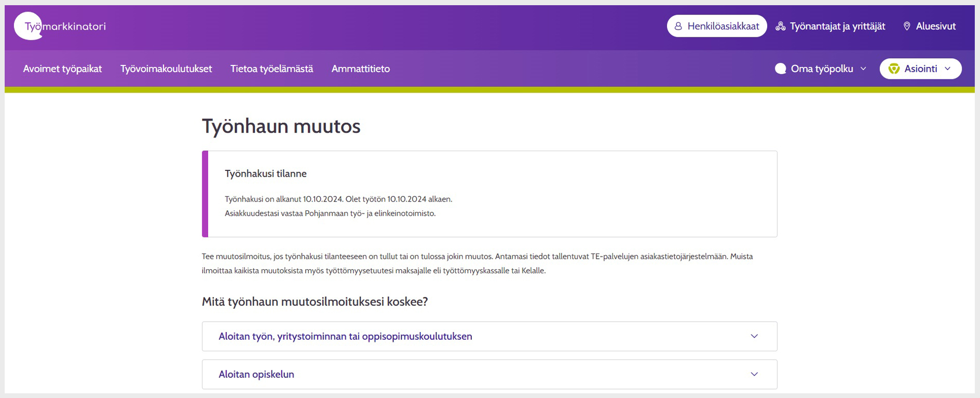Viewport: 980px width, 398px height.
Task: Click text about Pohjanmaan työ- ja elinkeinotoimisto
Action: [x=330, y=213]
